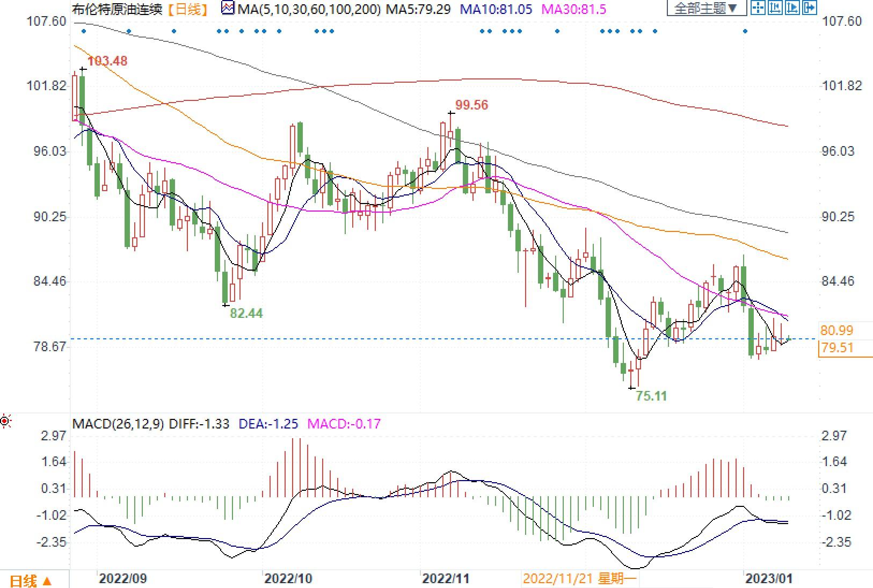Click the 【日线】 period label in the title
This screenshot has height=588, width=873.
(188, 9)
